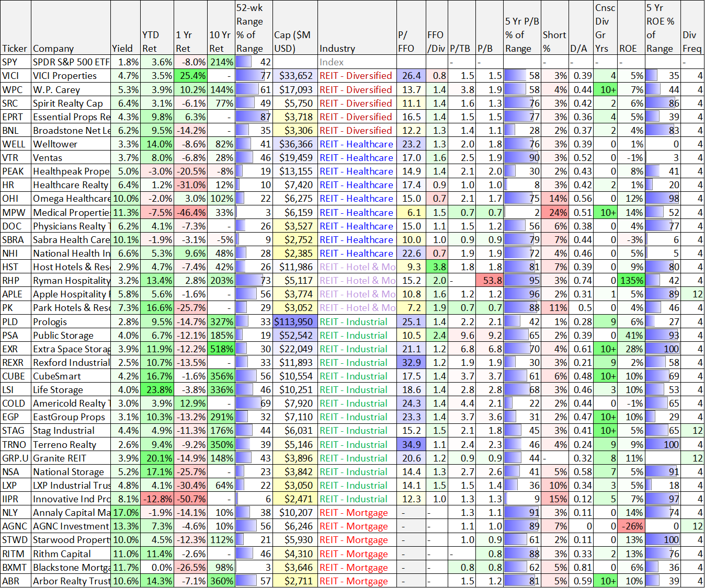The image size is (705, 588).
Task: Select the REIT - Healthcare cell for WELL
Action: [x=357, y=144]
